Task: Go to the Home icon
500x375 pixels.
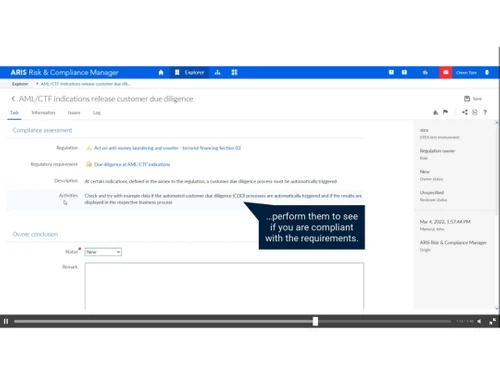Action: click(x=161, y=72)
